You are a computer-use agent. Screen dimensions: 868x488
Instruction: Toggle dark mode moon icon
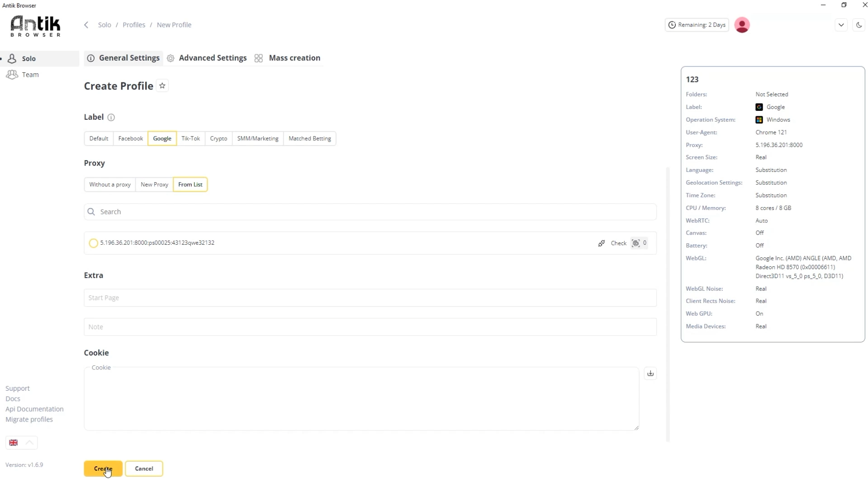tap(859, 25)
